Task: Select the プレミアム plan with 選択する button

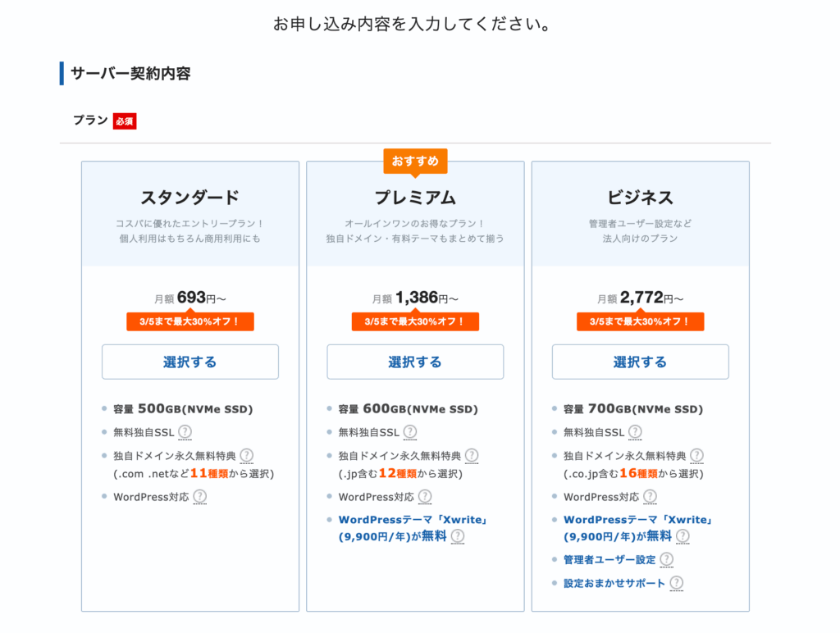Action: point(415,362)
